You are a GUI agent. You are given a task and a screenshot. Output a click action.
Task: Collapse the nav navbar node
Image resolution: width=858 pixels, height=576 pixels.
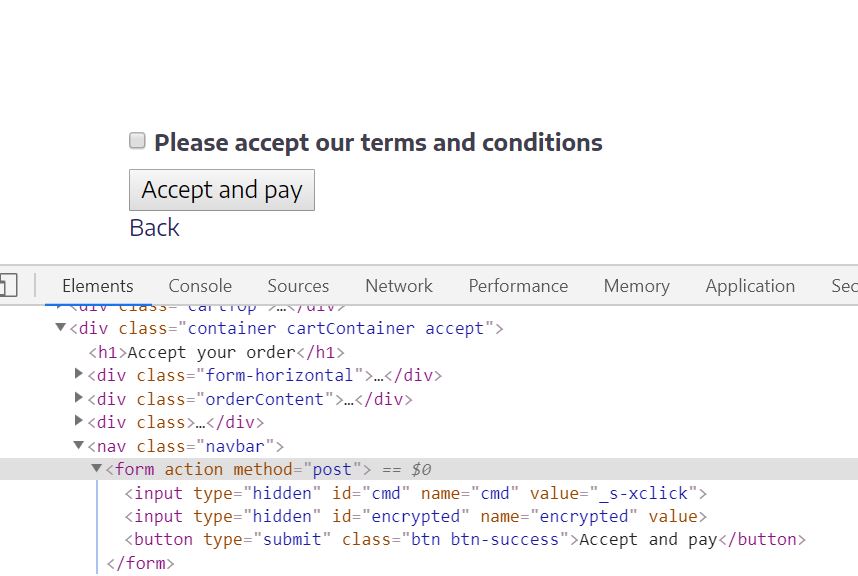79,445
